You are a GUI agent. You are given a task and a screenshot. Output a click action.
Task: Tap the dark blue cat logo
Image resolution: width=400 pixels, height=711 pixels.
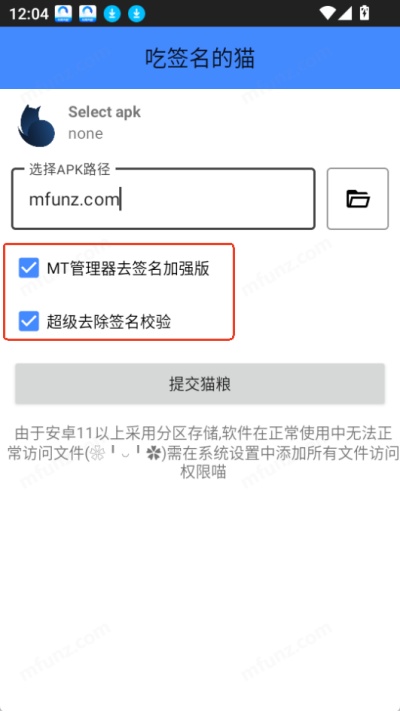[36, 125]
